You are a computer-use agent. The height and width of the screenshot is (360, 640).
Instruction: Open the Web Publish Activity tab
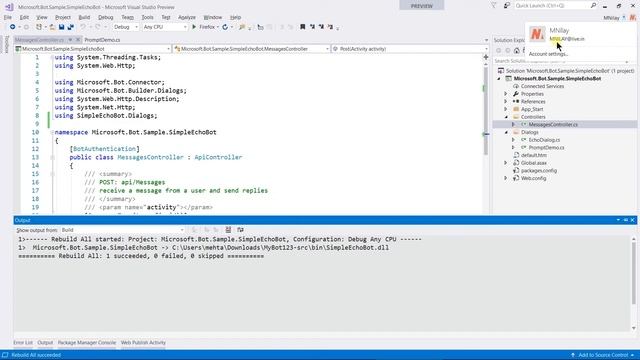click(x=143, y=343)
